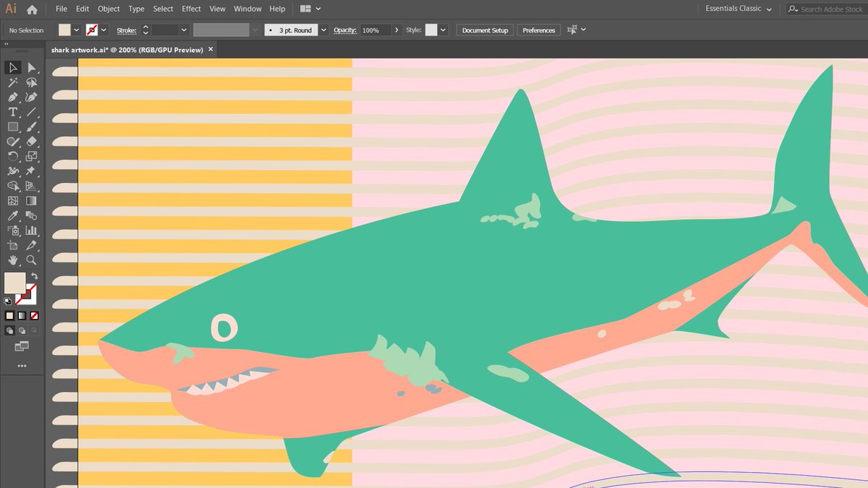Close the shark artwork.ai tab
This screenshot has width=868, height=488.
pos(210,49)
